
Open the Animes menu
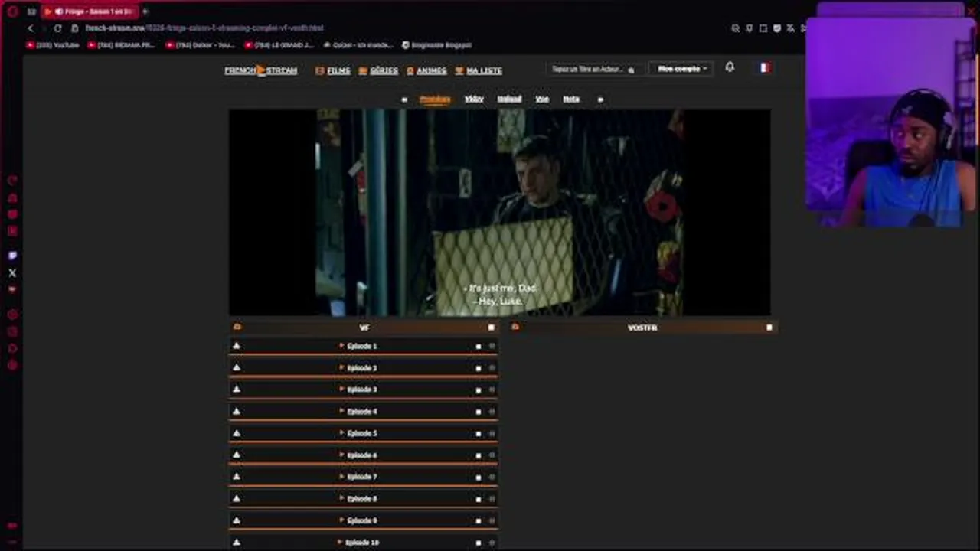click(426, 70)
